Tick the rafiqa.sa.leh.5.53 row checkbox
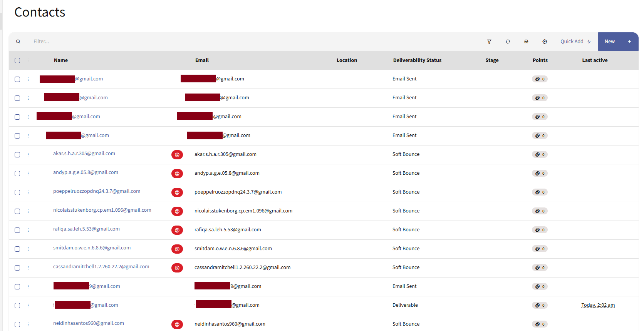Image resolution: width=644 pixels, height=331 pixels. [x=17, y=230]
